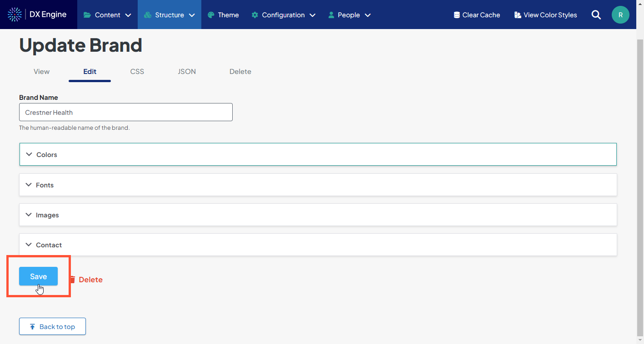Image resolution: width=644 pixels, height=344 pixels.
Task: Click the Brand Name label
Action: click(39, 98)
